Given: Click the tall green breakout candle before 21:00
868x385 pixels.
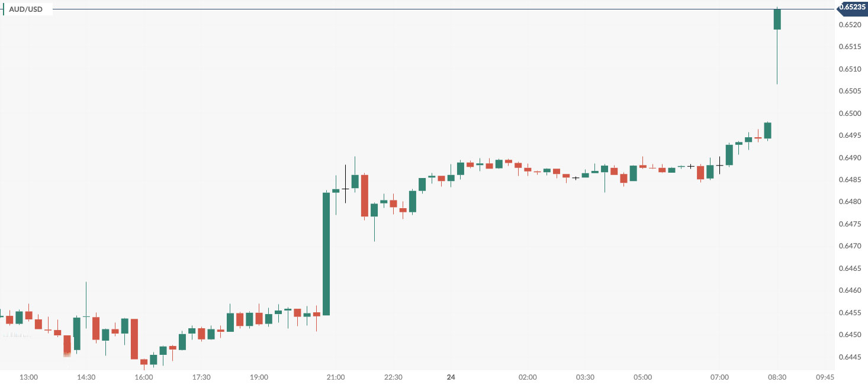Looking at the screenshot, I should (x=326, y=253).
